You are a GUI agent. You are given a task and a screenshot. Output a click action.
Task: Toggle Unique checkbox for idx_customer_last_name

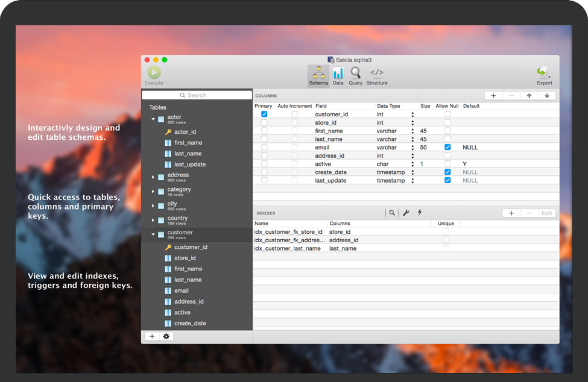point(446,248)
